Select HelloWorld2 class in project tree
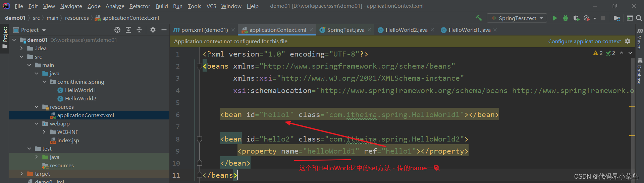This screenshot has height=183, width=644. pos(80,98)
